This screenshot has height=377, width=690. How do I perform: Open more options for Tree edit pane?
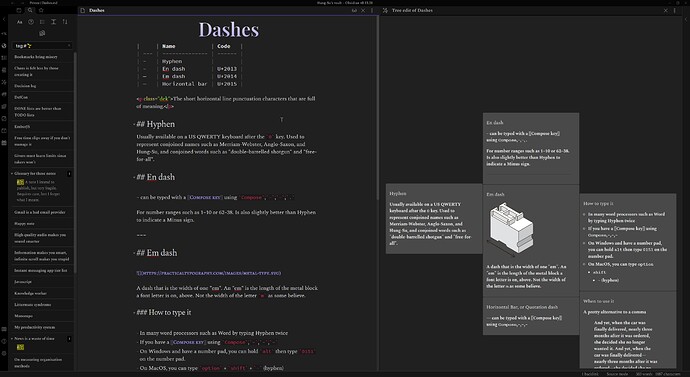[675, 10]
